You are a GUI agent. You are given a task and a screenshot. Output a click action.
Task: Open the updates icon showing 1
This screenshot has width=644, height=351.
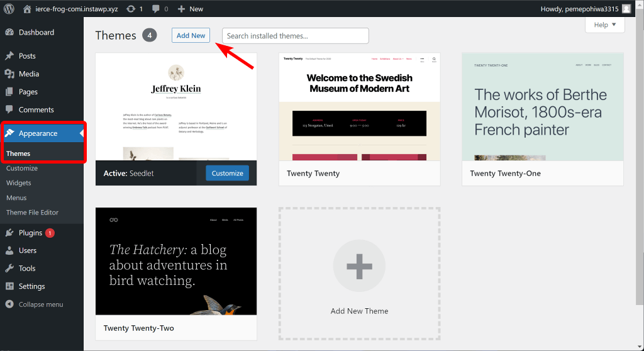(131, 9)
